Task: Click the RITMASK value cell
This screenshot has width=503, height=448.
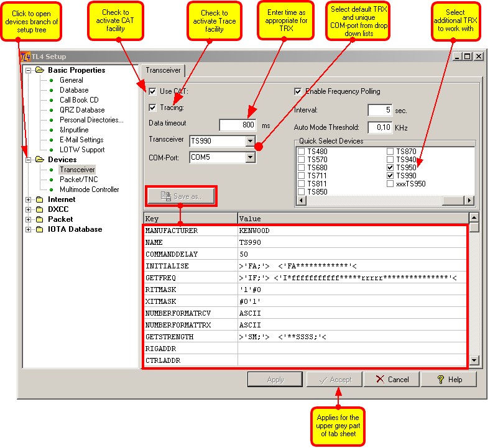Action: pyautogui.click(x=352, y=290)
